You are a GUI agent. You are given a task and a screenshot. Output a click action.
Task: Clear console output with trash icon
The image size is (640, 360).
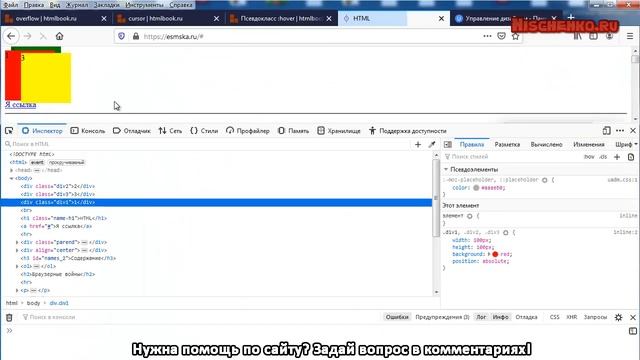click(9, 317)
